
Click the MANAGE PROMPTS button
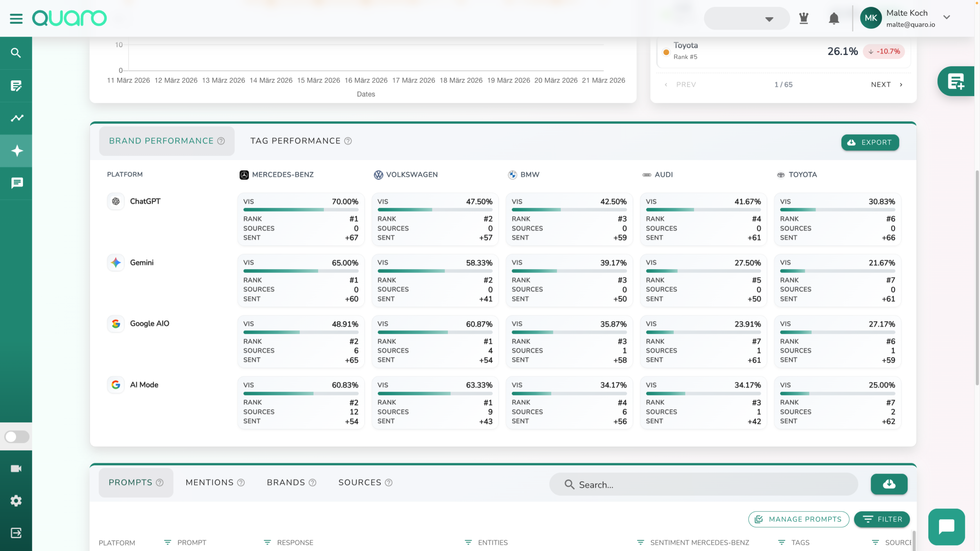[x=798, y=519]
